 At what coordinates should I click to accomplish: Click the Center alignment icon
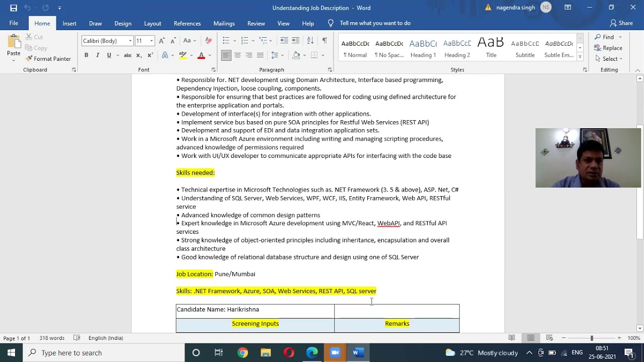tap(237, 55)
